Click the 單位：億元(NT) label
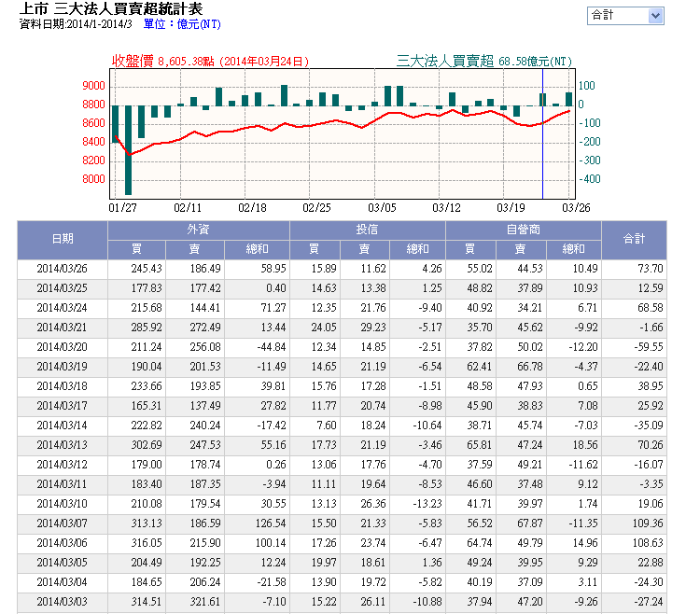The width and height of the screenshot is (700, 614). (182, 24)
